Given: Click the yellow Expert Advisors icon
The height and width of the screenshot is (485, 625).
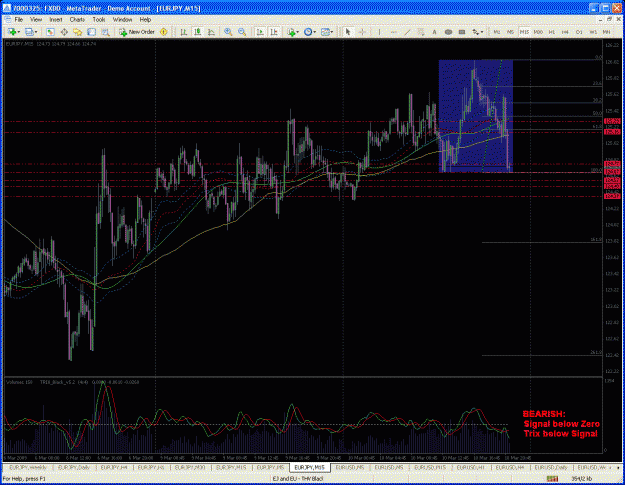Looking at the screenshot, I should coord(163,32).
